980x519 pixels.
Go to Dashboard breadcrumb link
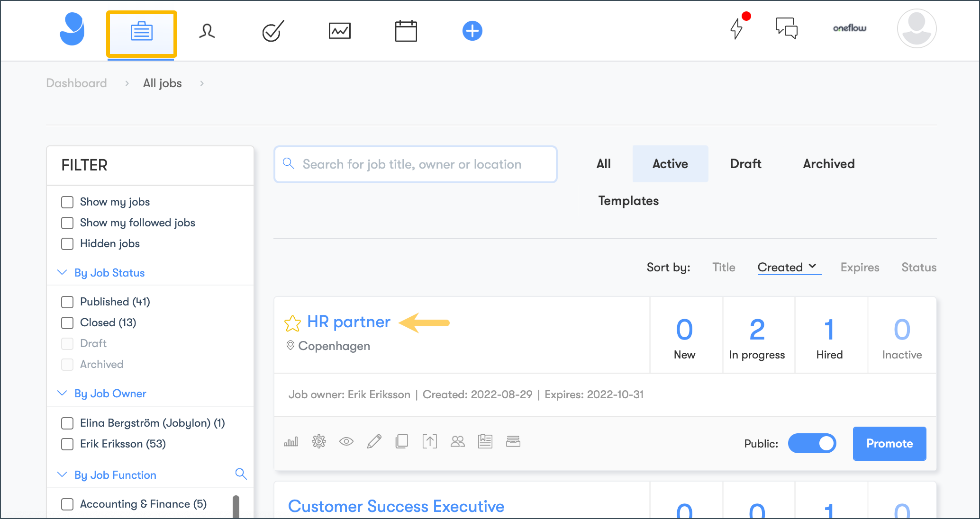76,83
